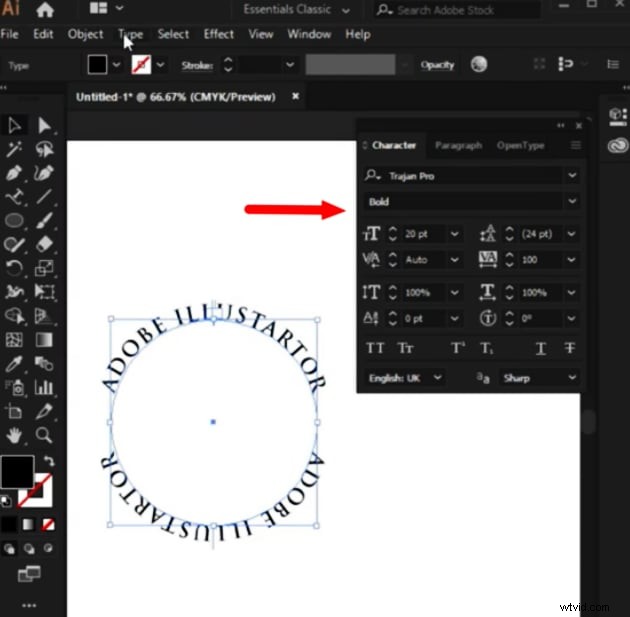Open control bar fill color swatch

(97, 65)
